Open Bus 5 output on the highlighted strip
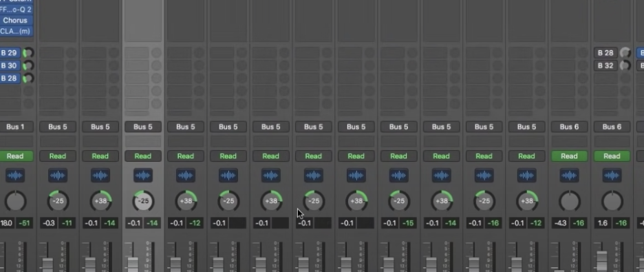The height and width of the screenshot is (272, 644). tap(143, 127)
